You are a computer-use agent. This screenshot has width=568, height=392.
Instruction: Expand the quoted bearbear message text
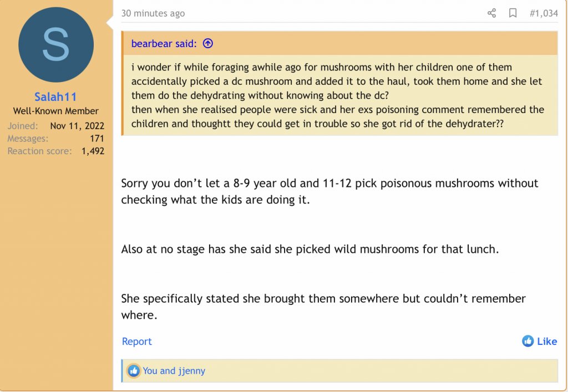pos(337,95)
